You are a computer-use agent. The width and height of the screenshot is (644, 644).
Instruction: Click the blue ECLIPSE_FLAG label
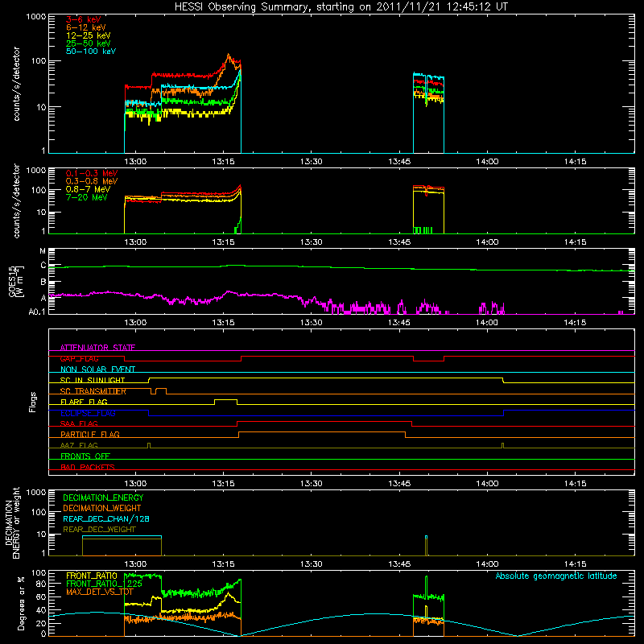[x=88, y=413]
